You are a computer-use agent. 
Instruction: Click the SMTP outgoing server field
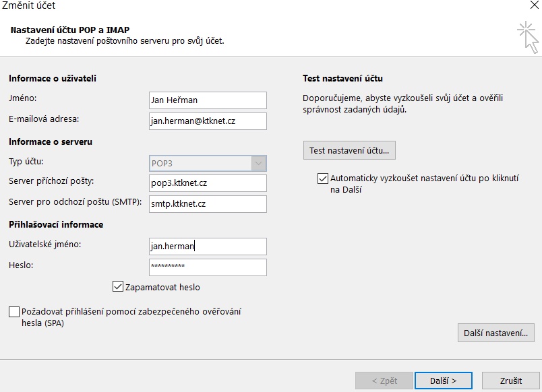(x=208, y=203)
